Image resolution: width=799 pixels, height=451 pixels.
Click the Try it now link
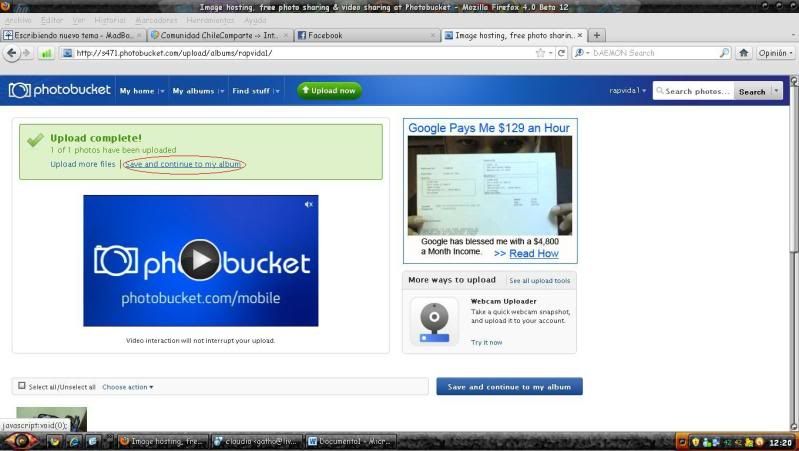[x=487, y=342]
